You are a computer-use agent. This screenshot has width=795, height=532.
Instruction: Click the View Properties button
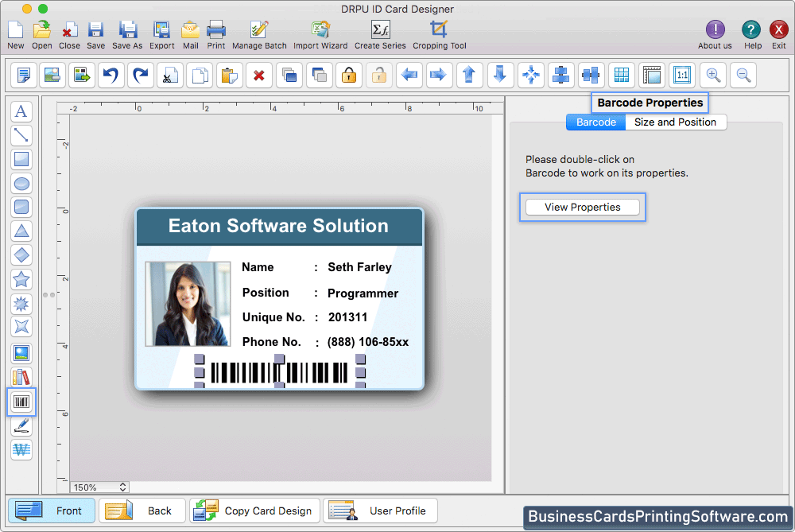[x=583, y=207]
